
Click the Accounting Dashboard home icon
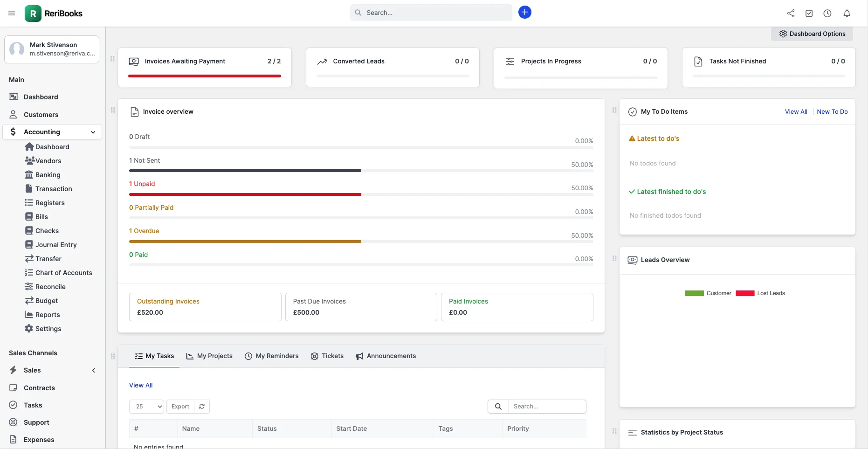29,147
